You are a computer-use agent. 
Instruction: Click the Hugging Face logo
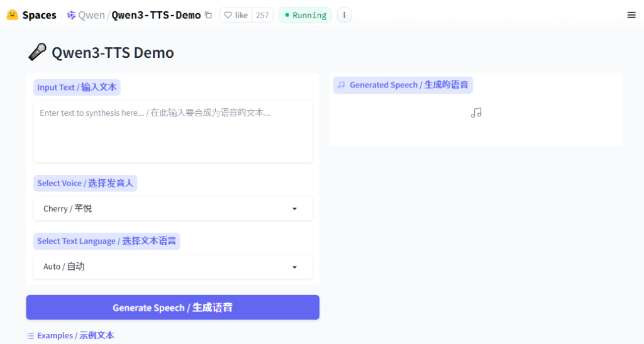(13, 15)
